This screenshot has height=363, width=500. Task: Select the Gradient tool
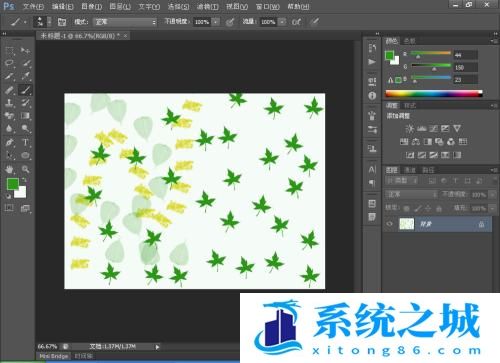25,116
